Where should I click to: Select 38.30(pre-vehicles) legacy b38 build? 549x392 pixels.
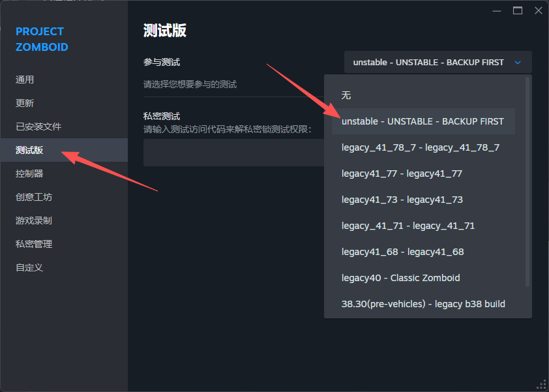click(x=423, y=304)
